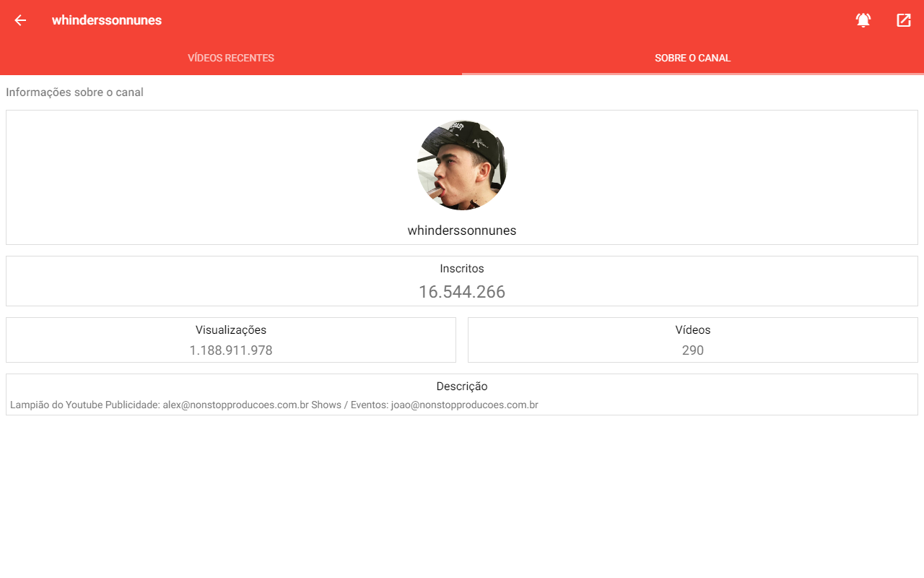The image size is (924, 578).
Task: Switch to Vídeos Recentes tab
Action: pyautogui.click(x=231, y=58)
